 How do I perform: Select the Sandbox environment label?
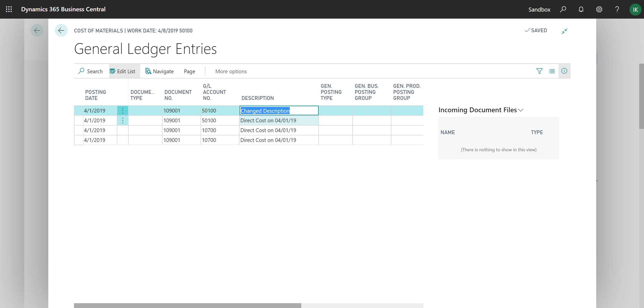(x=539, y=9)
